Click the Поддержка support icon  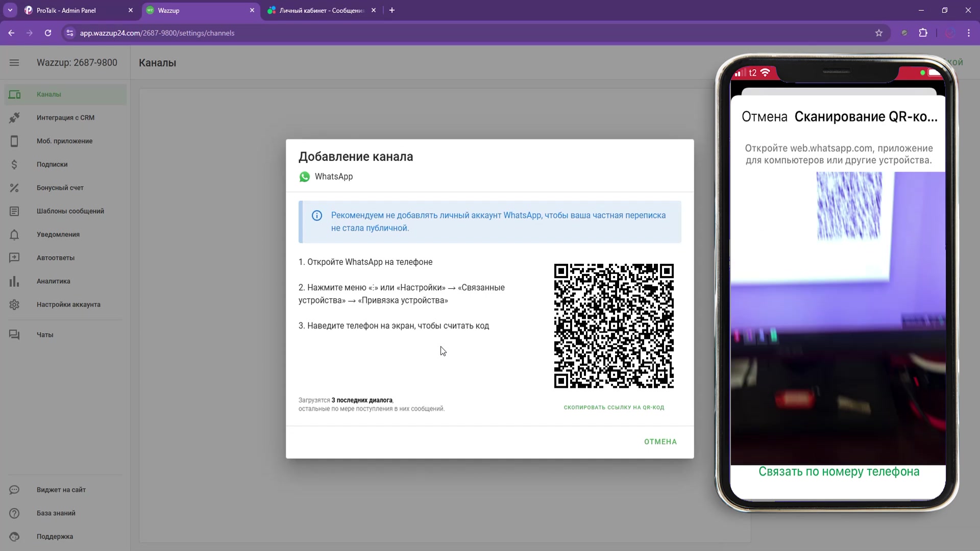14,537
